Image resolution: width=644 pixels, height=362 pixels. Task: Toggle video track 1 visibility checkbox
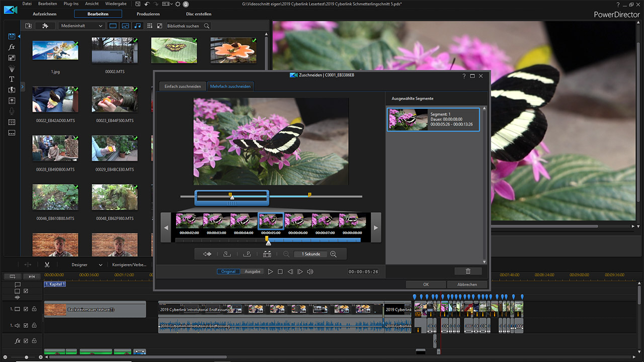coord(26,309)
